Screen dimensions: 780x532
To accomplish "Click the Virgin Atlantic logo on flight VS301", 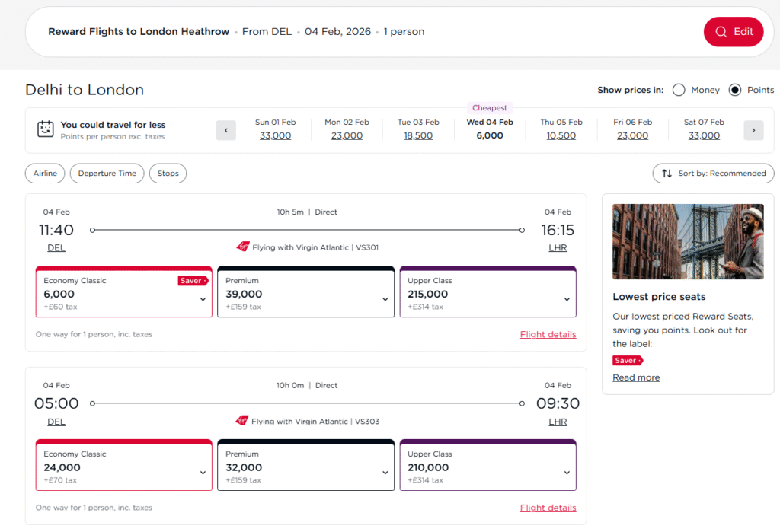I will point(243,247).
